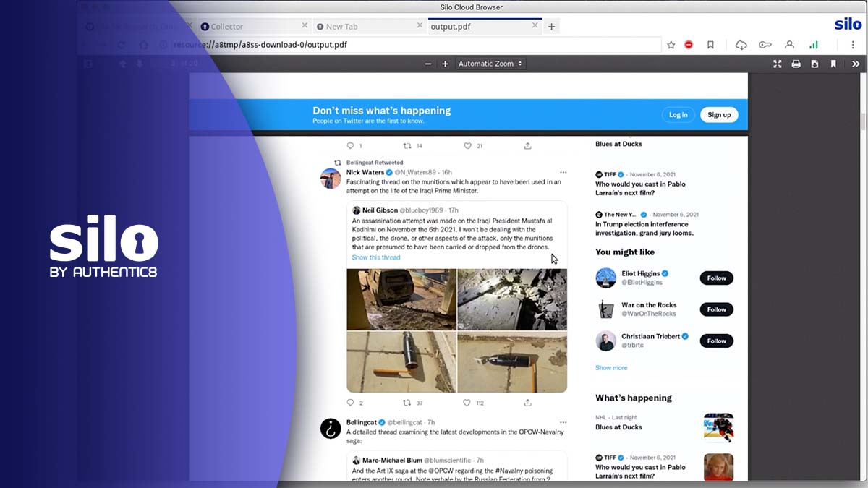Open the munition with orange handle photo
Viewport: 868px width, 488px height.
pyautogui.click(x=401, y=361)
